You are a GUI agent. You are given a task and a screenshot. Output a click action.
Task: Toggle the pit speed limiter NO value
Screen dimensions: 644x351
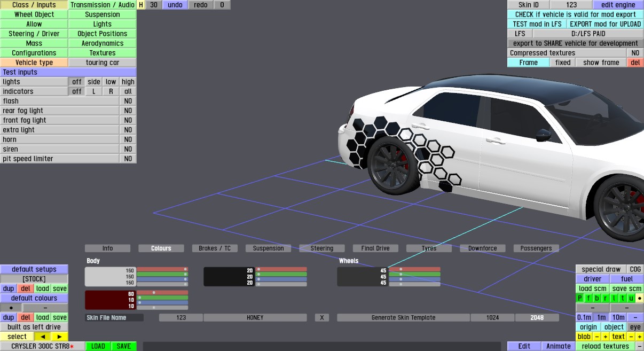[128, 159]
